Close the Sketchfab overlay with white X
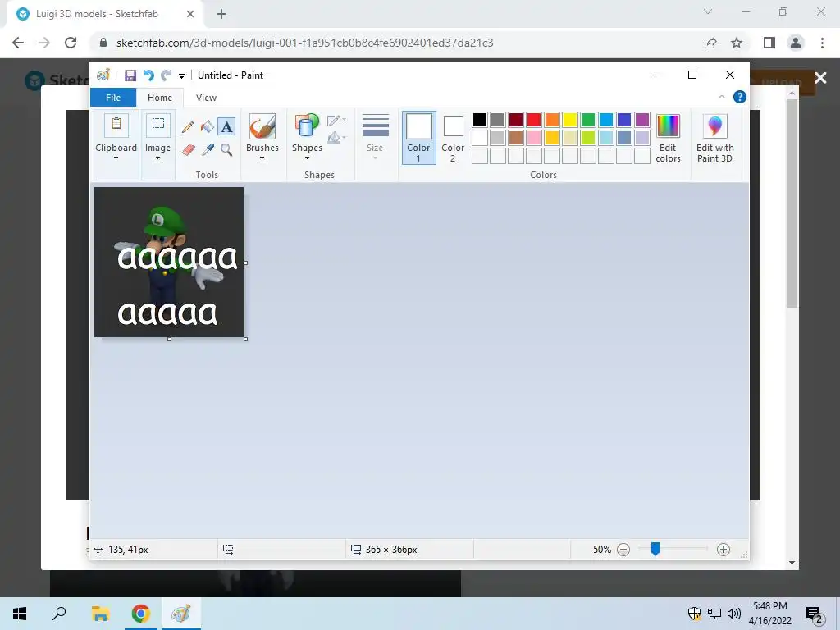Screen dimensions: 840x630 tap(820, 78)
